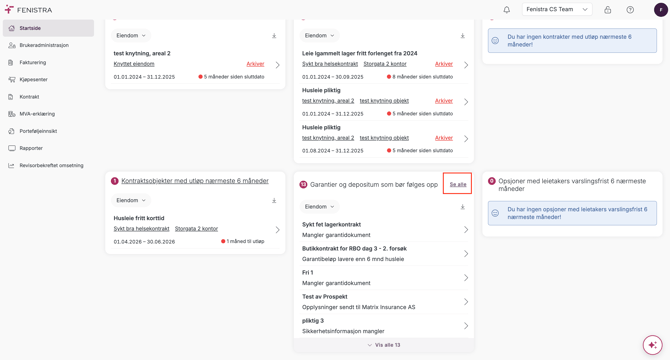
Task: Expand Vis alle 13 guarantees
Action: coord(384,345)
